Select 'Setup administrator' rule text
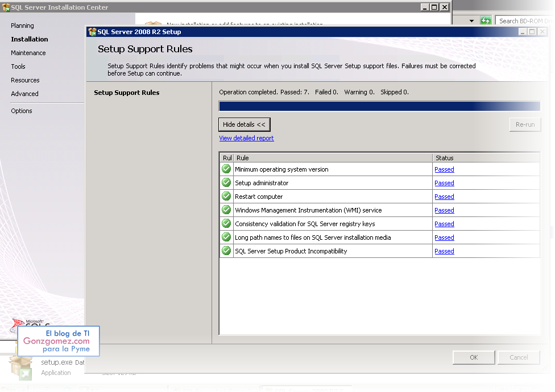Image resolution: width=555 pixels, height=392 pixels. coord(262,183)
